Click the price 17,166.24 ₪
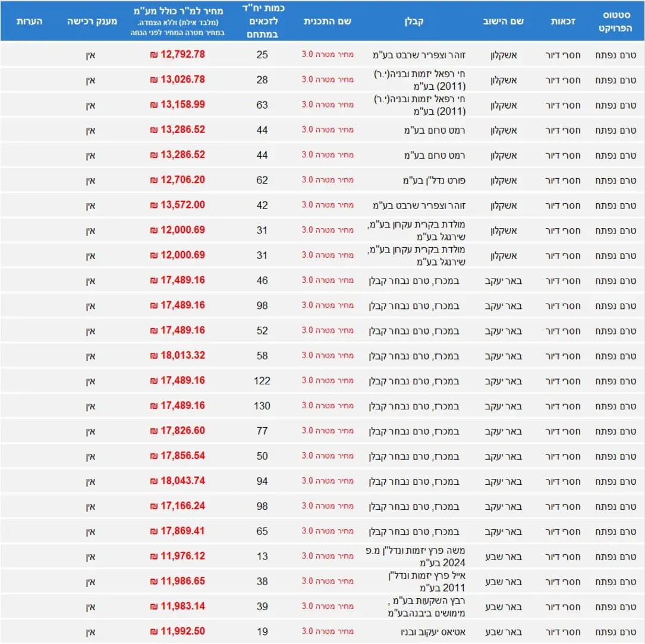This screenshot has width=645, height=644. click(x=177, y=506)
